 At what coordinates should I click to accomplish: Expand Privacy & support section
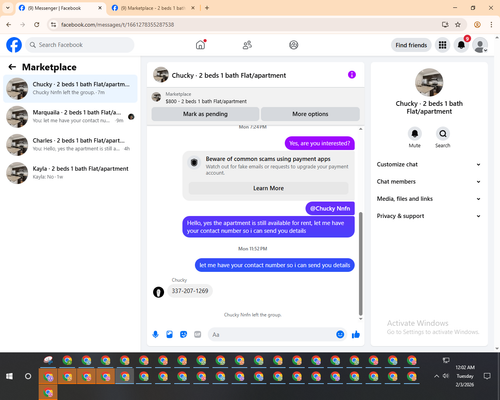pos(429,216)
